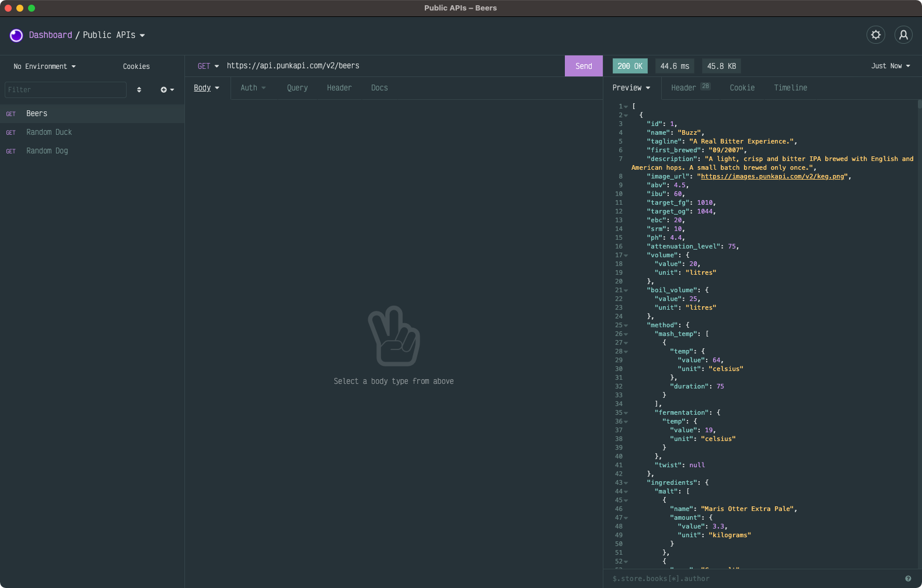Select the Random Duck request
Image resolution: width=922 pixels, height=588 pixels.
[49, 132]
